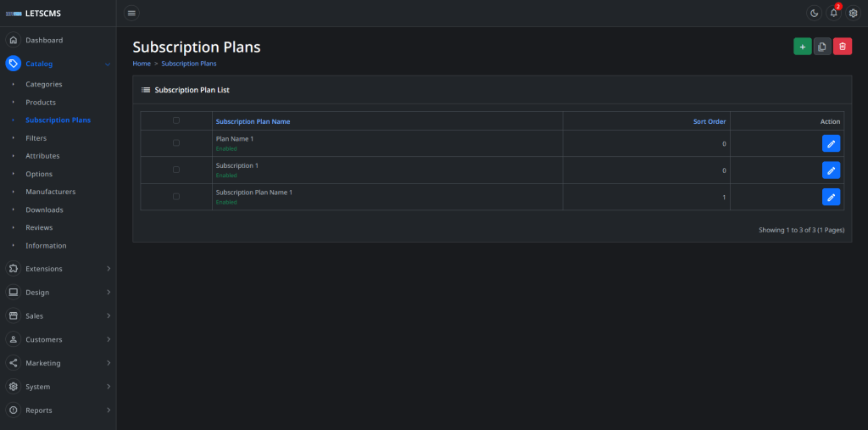Click the copy subscription plan icon button
868x430 pixels.
click(x=822, y=47)
